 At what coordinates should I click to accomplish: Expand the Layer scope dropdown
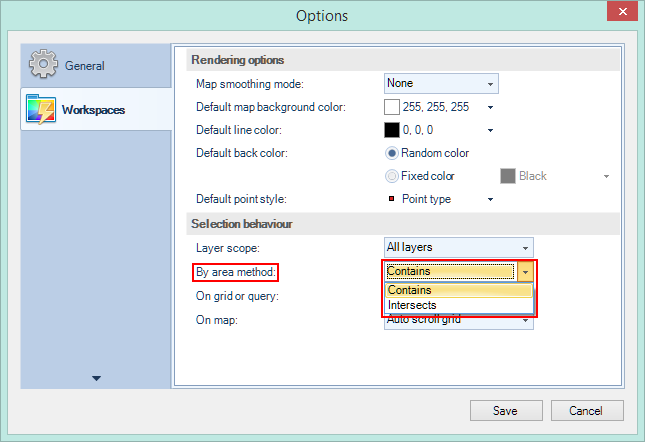tap(458, 246)
